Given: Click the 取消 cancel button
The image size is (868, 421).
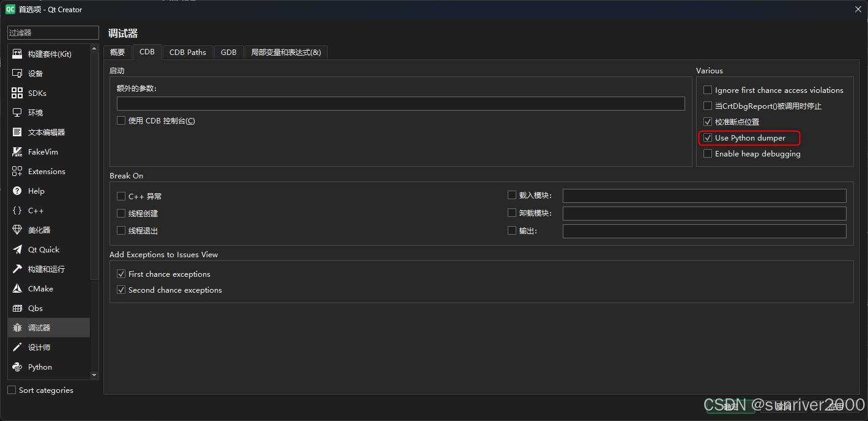Looking at the screenshot, I should point(783,406).
